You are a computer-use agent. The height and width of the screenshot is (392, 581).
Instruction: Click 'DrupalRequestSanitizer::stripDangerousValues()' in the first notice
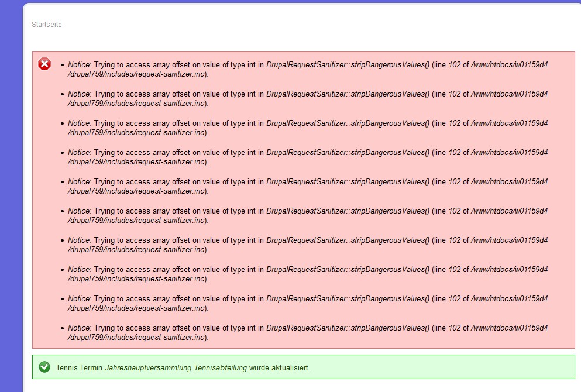coord(348,65)
